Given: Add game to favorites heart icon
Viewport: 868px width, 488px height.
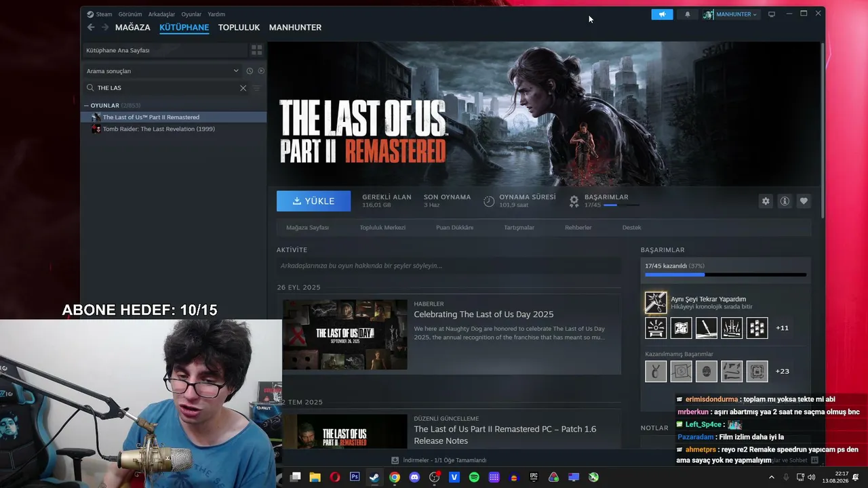Looking at the screenshot, I should tap(804, 201).
